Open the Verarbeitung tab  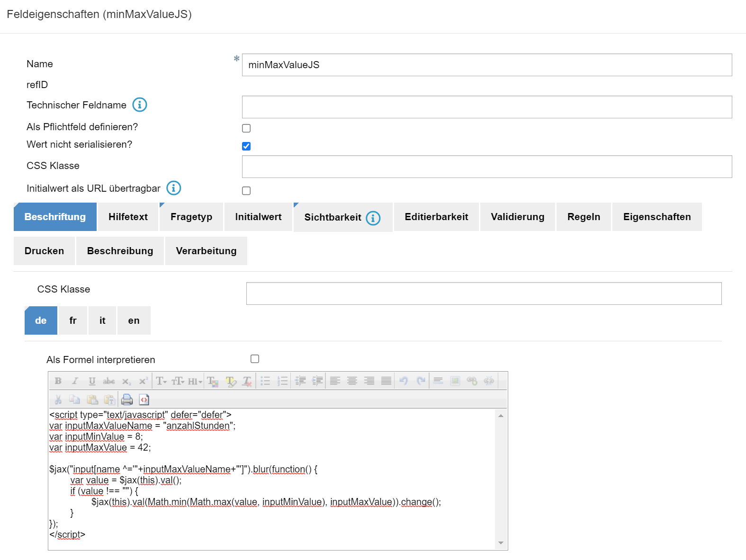click(x=206, y=251)
